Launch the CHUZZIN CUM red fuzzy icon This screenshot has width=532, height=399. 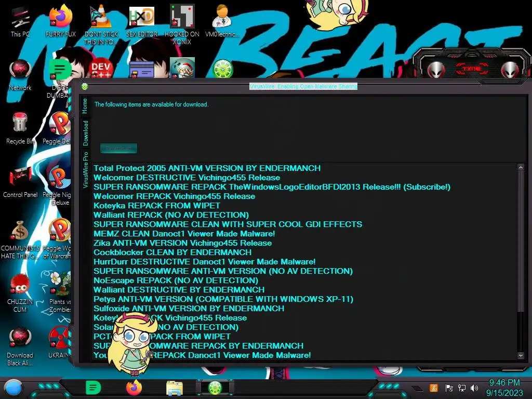[20, 293]
